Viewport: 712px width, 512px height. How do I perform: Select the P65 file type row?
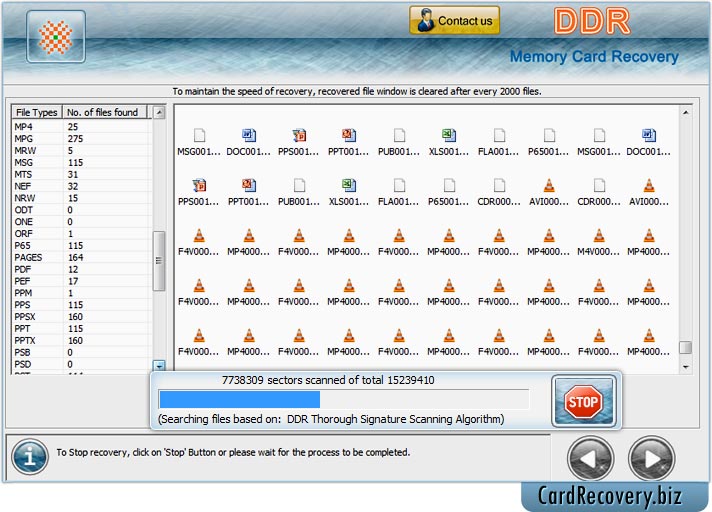click(x=82, y=246)
